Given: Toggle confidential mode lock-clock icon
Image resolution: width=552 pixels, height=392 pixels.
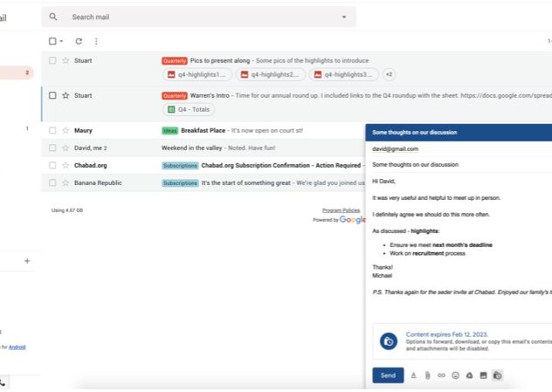Looking at the screenshot, I should coord(497,375).
